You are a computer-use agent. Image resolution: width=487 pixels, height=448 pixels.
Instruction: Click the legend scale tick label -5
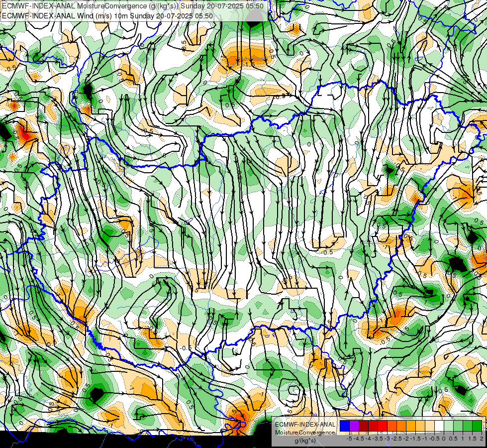pyautogui.click(x=349, y=439)
